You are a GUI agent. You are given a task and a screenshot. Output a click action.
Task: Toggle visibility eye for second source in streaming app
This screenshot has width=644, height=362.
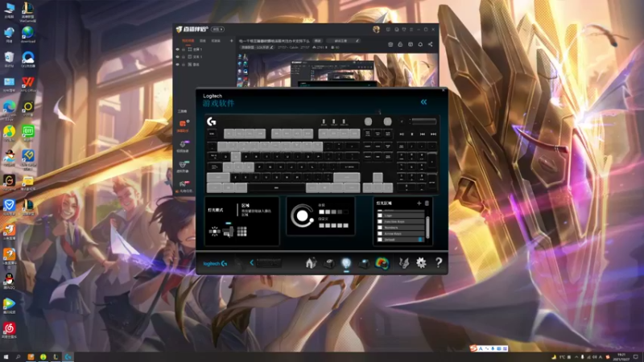(178, 57)
